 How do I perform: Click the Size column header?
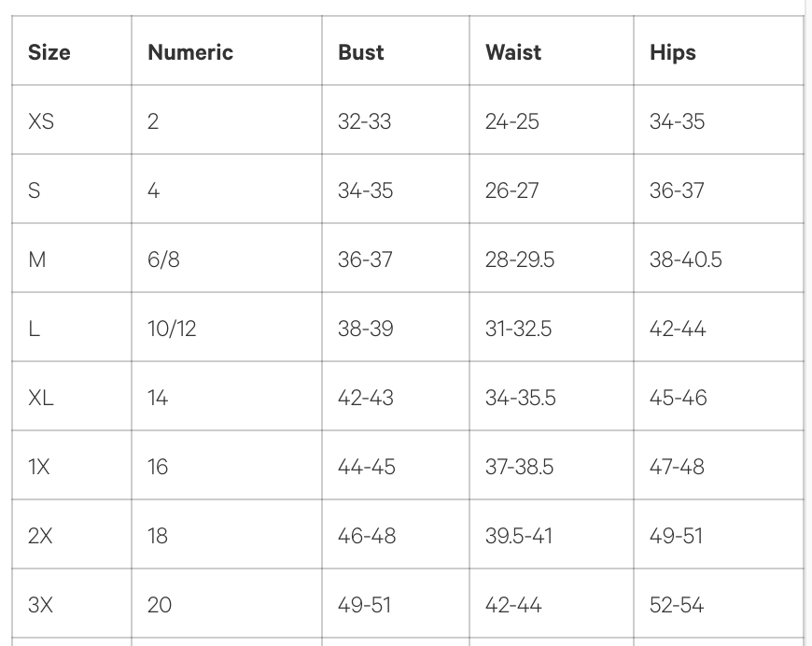point(49,52)
